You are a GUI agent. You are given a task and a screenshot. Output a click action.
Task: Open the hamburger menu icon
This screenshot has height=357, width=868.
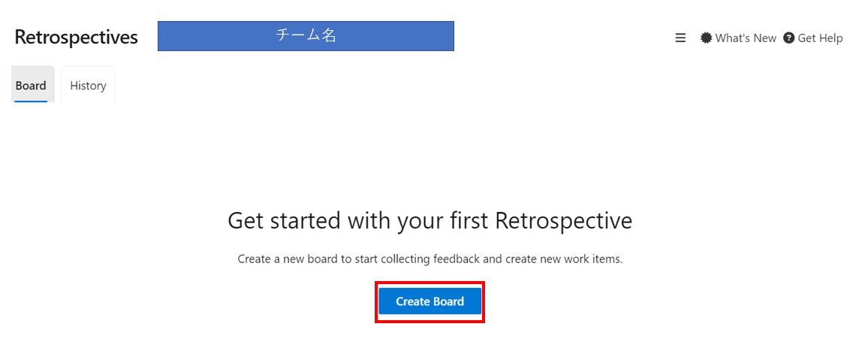pyautogui.click(x=680, y=38)
